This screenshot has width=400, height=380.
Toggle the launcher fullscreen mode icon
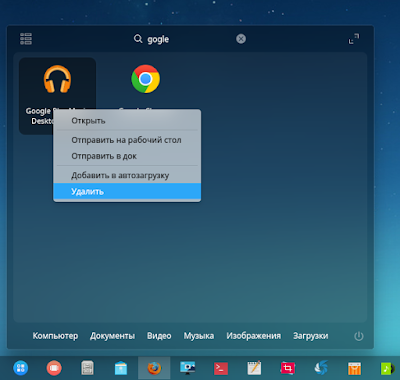(354, 39)
